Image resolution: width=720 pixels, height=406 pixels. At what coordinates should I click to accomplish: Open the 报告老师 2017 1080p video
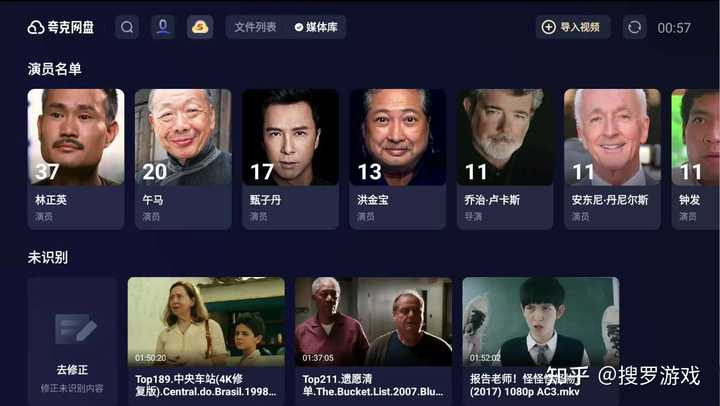click(541, 341)
